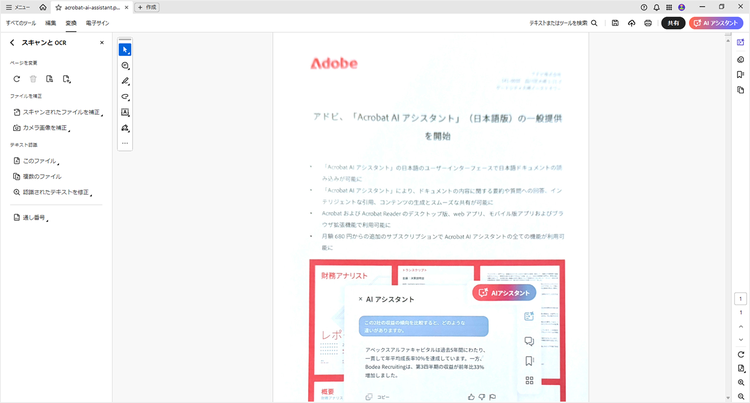Image resolution: width=750 pixels, height=403 pixels.
Task: Select カメラ画像を補正
Action: [x=41, y=128]
